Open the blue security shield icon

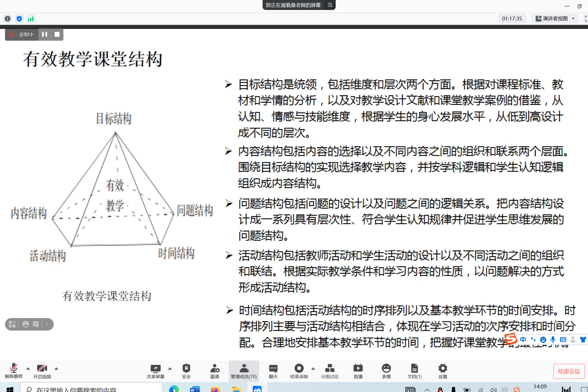19,19
